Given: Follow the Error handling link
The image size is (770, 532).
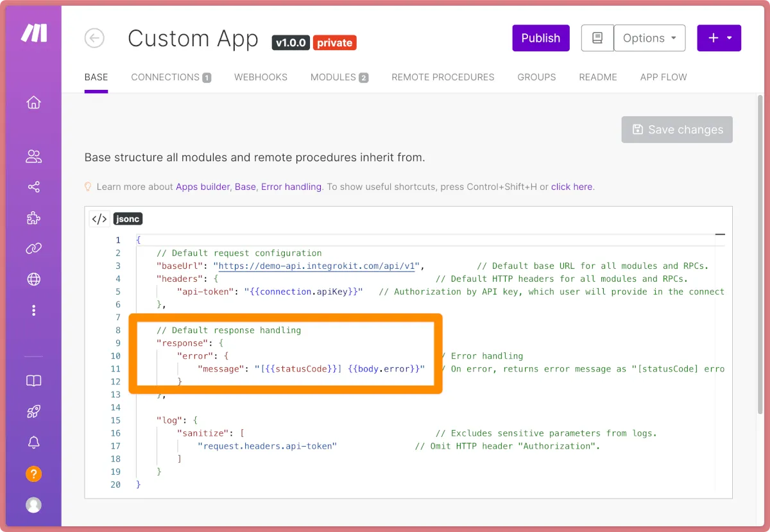Looking at the screenshot, I should [291, 187].
